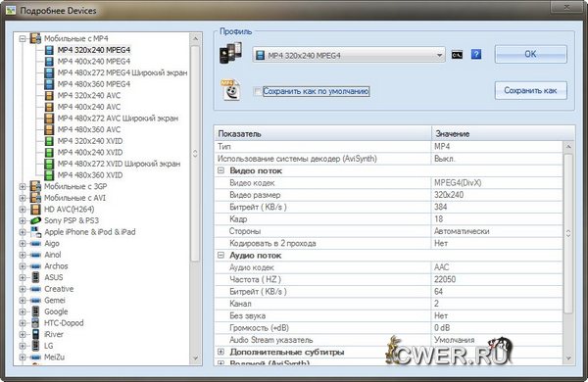Image resolution: width=588 pixels, height=382 pixels.
Task: Click the Сохранить как button
Action: click(530, 90)
